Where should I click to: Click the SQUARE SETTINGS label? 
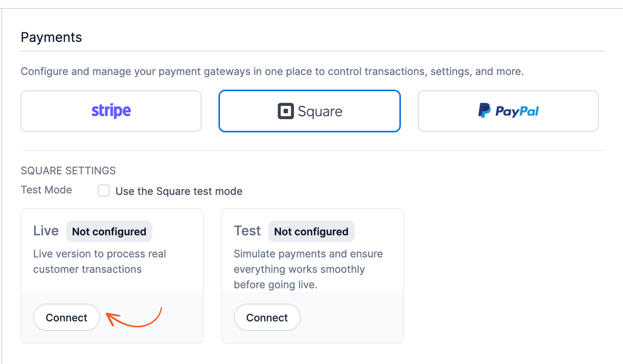pos(68,170)
